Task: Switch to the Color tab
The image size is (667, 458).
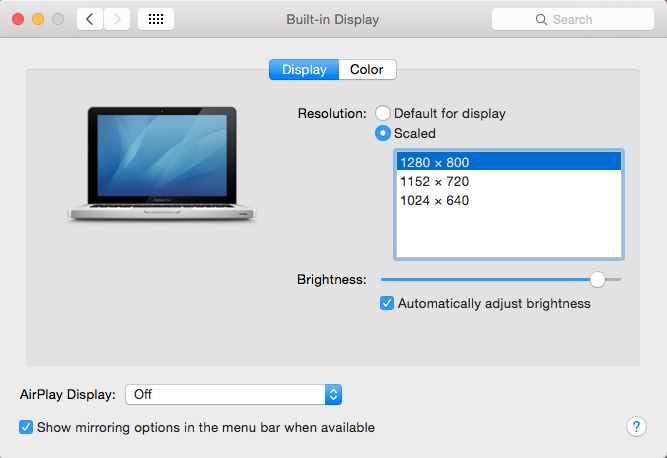Action: pyautogui.click(x=367, y=70)
